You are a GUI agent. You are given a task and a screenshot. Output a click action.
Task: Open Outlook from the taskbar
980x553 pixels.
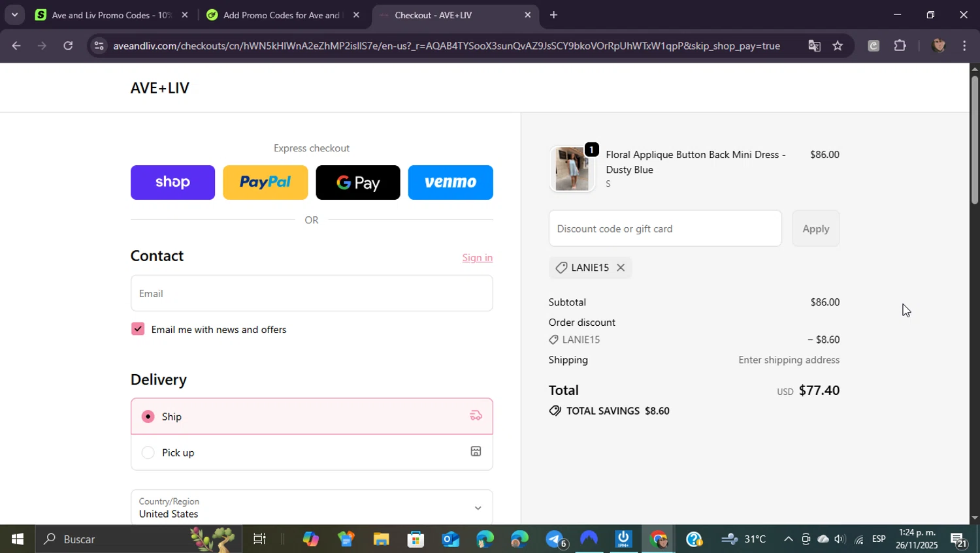coord(451,539)
